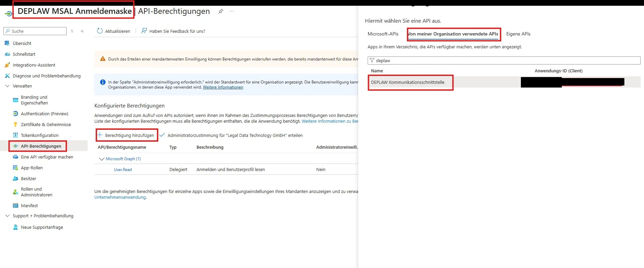
Task: Open Eine API verfügbar machen icon
Action: pyautogui.click(x=15, y=157)
